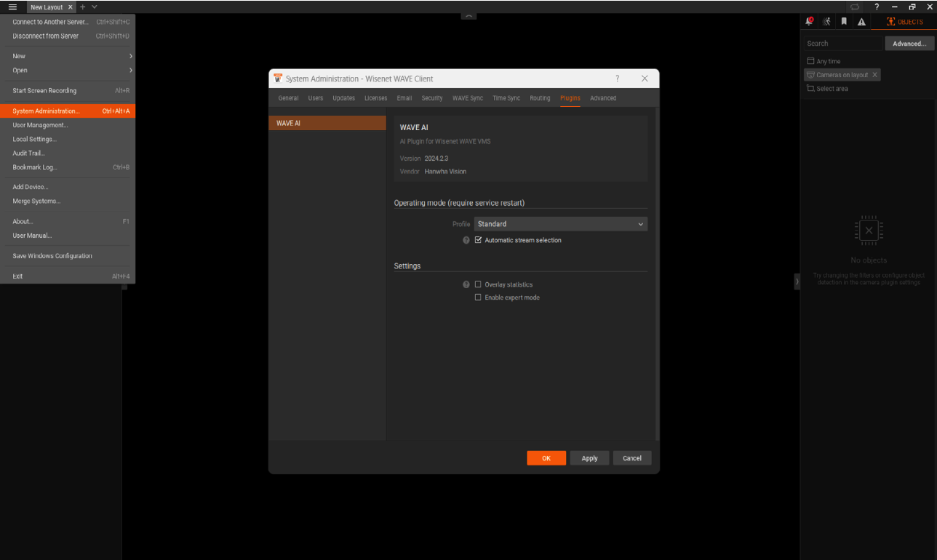937x560 pixels.
Task: Open the Bookmarks tab icon
Action: click(844, 22)
